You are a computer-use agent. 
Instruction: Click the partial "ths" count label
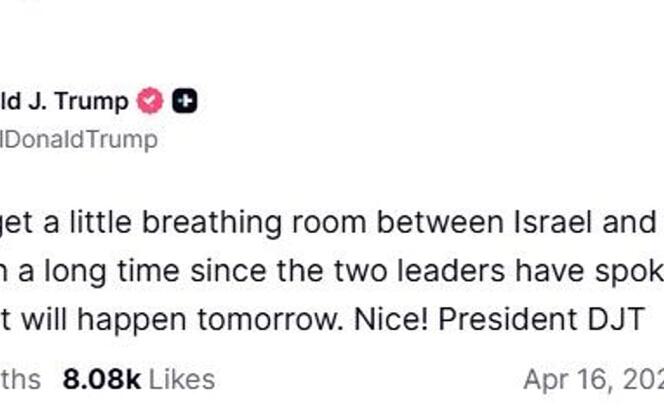[x=22, y=380]
